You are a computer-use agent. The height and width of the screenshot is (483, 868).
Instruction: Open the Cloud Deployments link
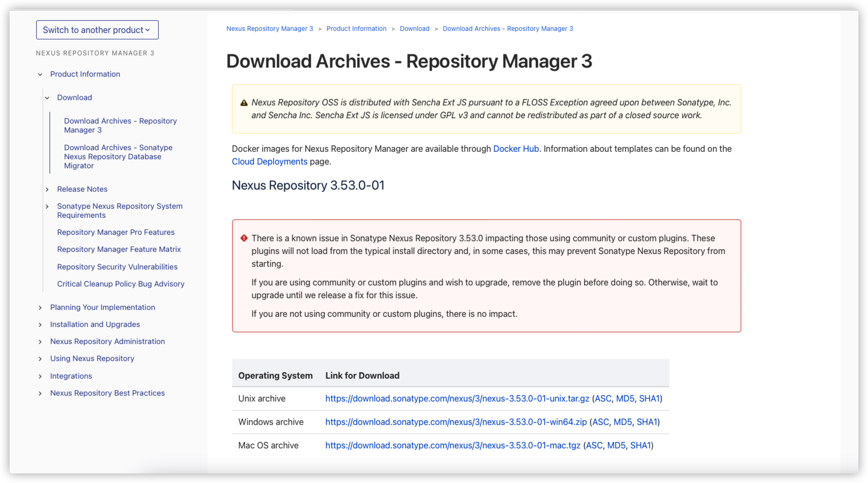coord(269,161)
